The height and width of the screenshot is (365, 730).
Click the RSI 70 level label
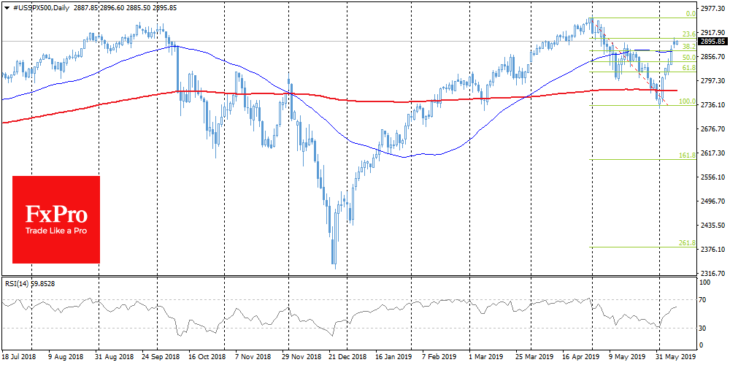[x=703, y=300]
